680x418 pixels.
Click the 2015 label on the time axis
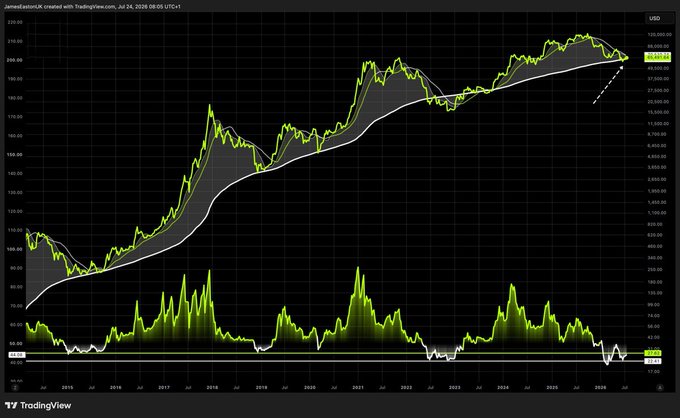coord(67,388)
